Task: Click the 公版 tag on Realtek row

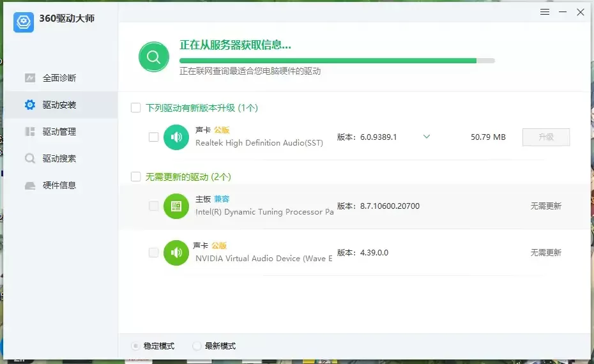Action: coord(222,130)
